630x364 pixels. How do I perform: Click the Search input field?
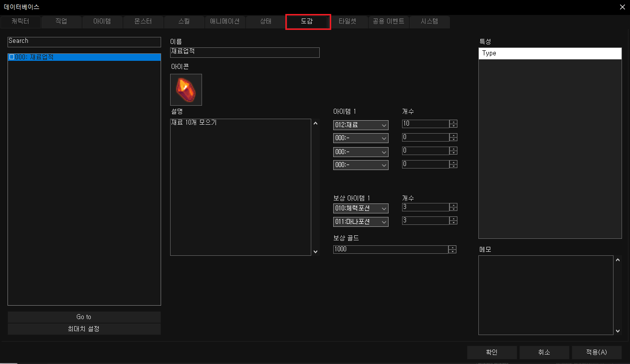pos(84,41)
